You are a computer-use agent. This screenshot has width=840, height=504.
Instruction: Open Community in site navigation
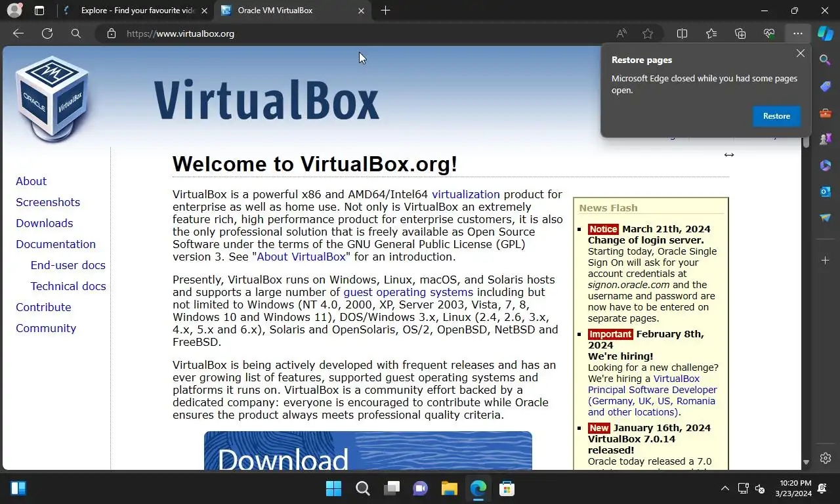46,328
